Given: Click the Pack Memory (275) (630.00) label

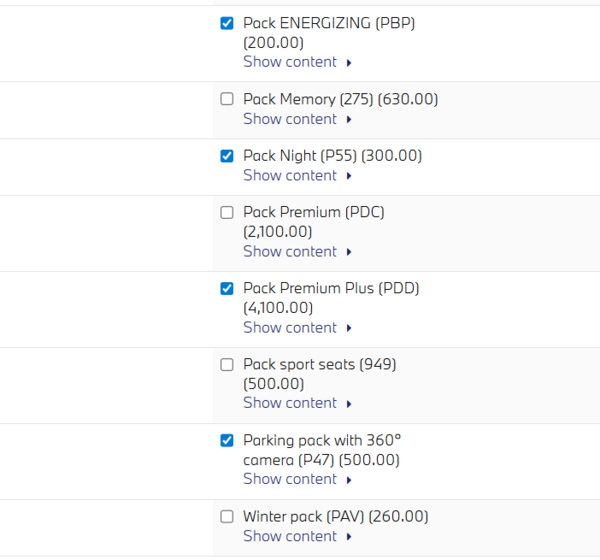Looking at the screenshot, I should point(340,99).
